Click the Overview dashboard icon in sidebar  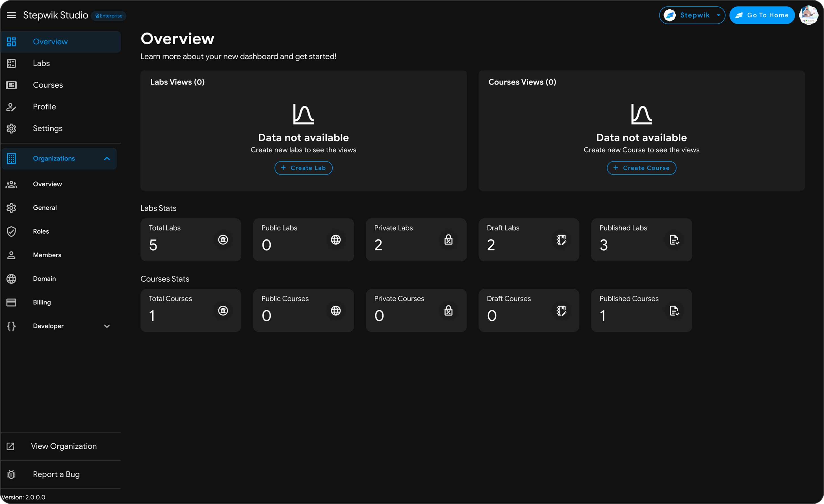11,42
